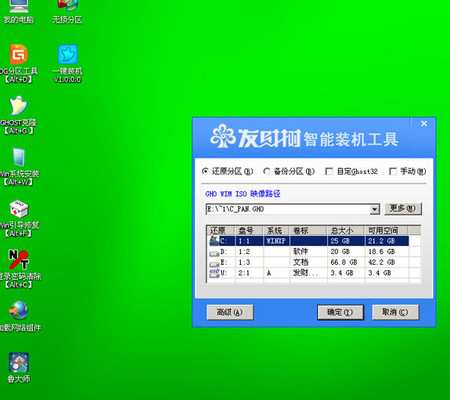The image size is (450, 400).
Task: Select partition 1:2 cell
Action: coord(245,252)
